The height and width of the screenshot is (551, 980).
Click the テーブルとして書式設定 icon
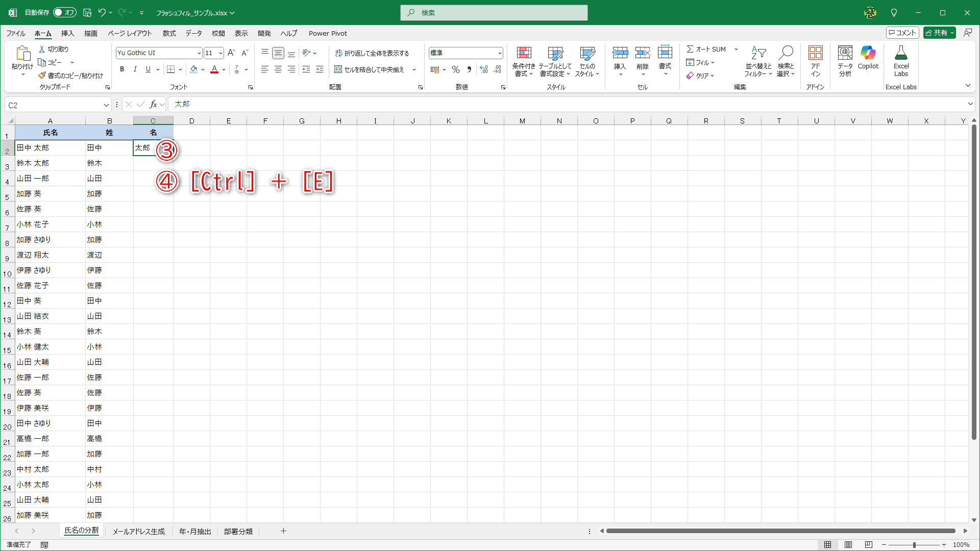click(555, 61)
